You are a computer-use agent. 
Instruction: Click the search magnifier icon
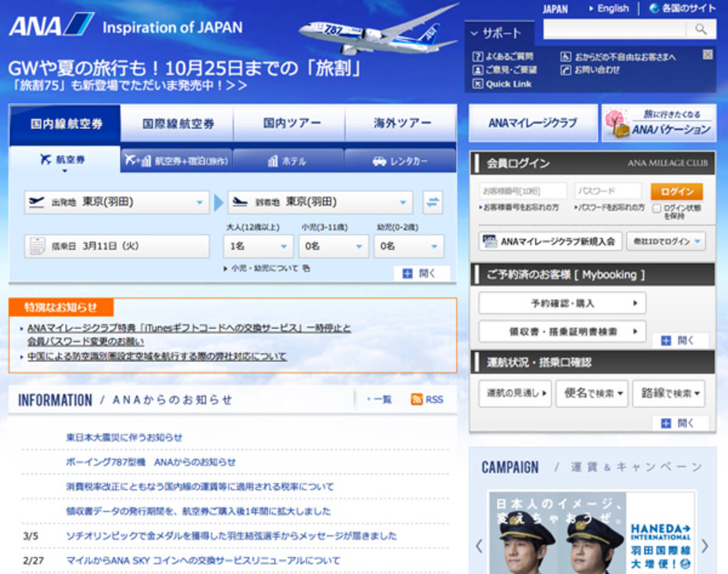701,29
